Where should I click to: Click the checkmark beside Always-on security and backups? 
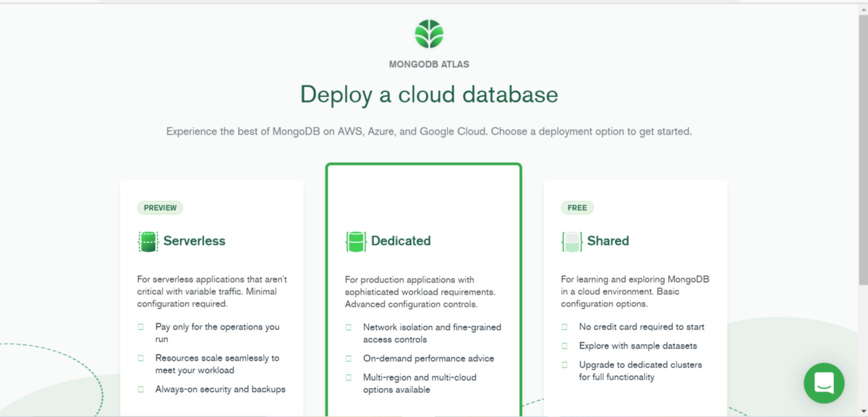141,389
